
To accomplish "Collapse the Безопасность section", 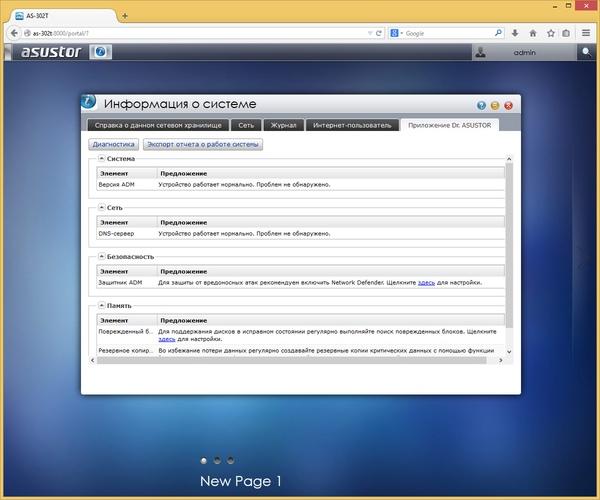I will [101, 256].
